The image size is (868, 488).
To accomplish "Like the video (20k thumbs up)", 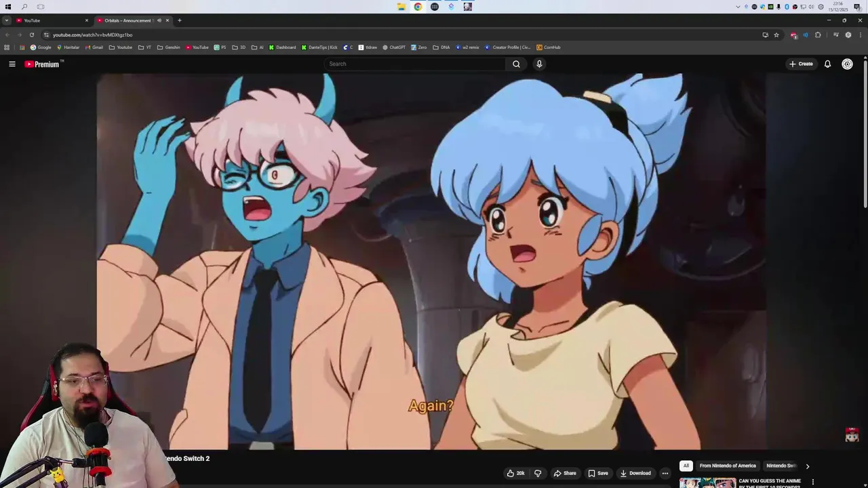I will 515,473.
